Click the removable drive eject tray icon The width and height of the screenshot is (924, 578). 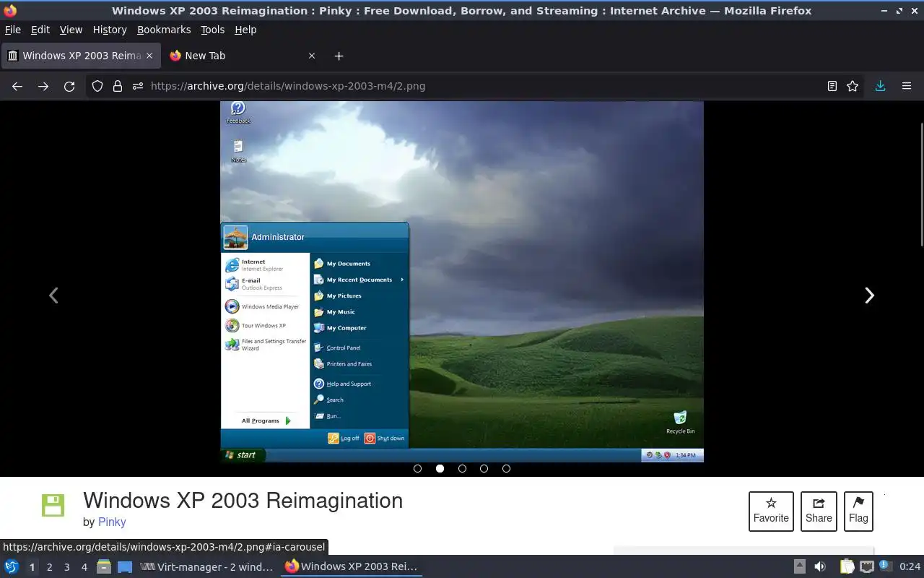800,566
